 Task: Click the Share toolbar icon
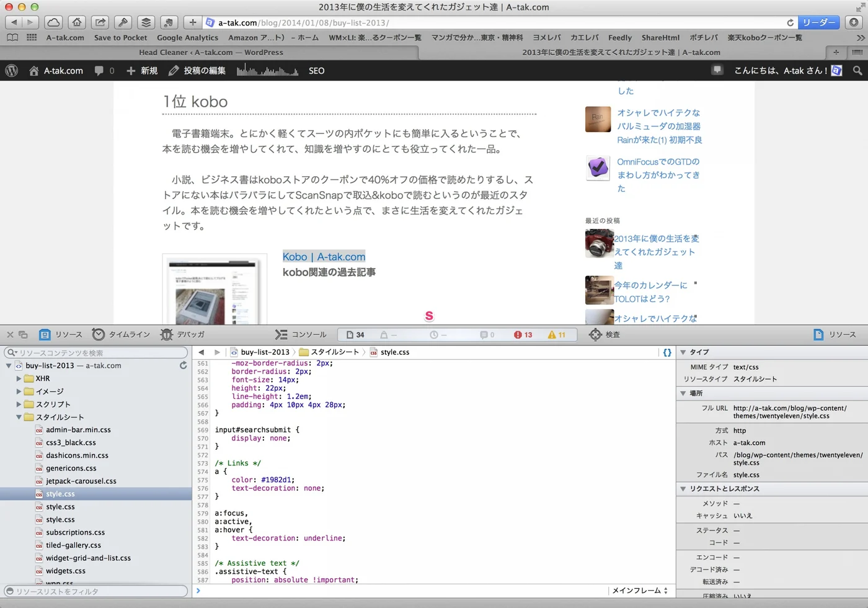(100, 22)
